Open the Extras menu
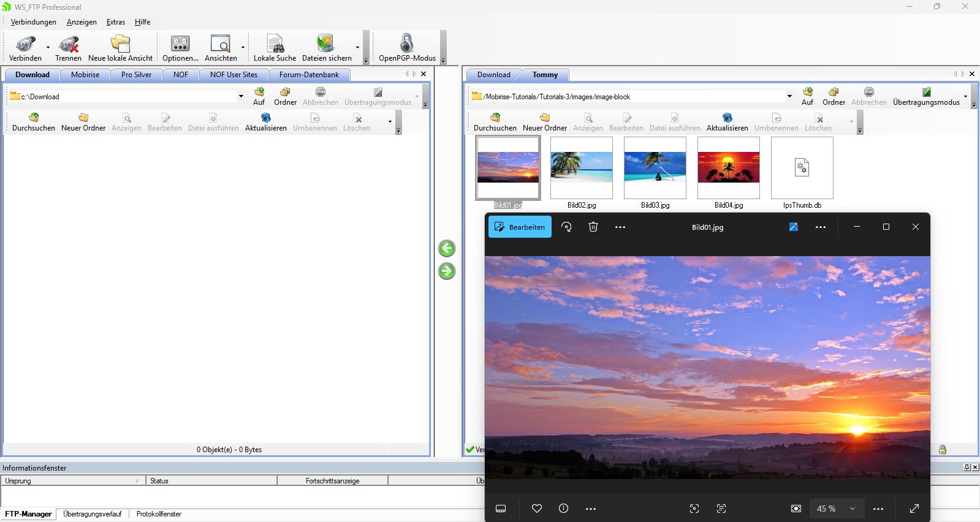The image size is (980, 522). pos(115,22)
